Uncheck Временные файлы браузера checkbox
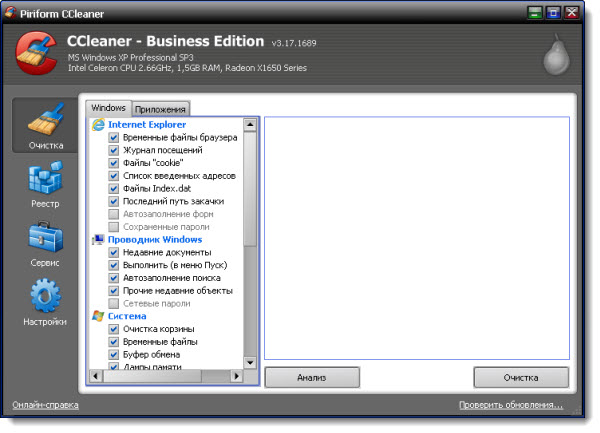This screenshot has width=600, height=433. tap(114, 137)
